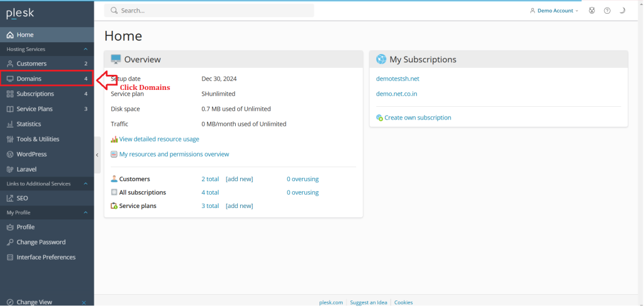Image resolution: width=644 pixels, height=308 pixels.
Task: Click the resources overview list icon
Action: (114, 155)
